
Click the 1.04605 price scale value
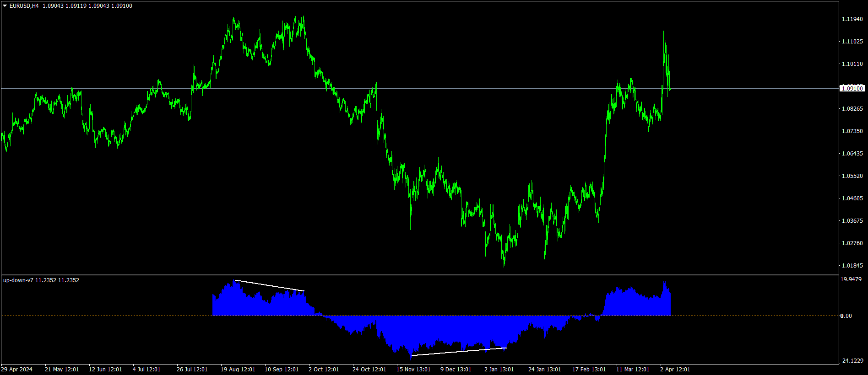tap(852, 198)
